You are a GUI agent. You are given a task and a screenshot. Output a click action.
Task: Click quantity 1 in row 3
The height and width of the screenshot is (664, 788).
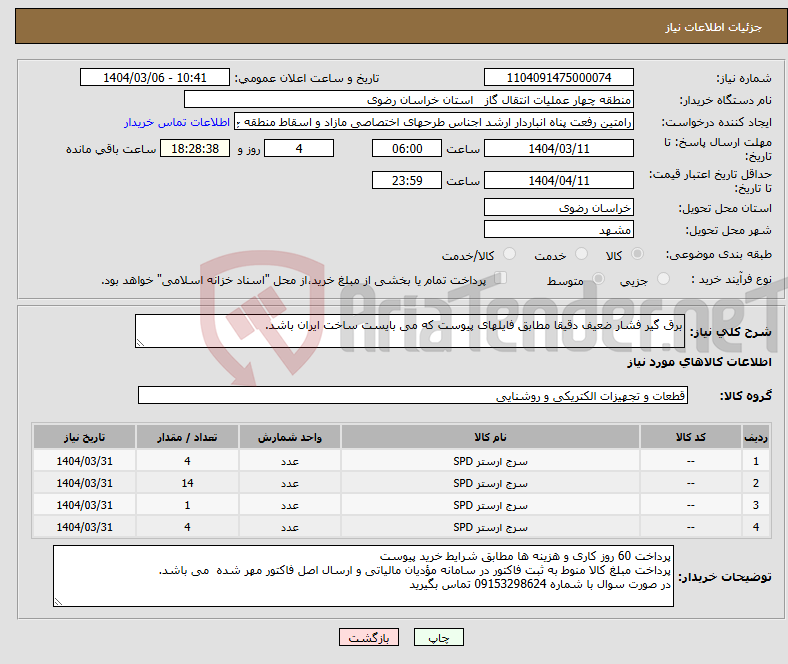click(x=187, y=505)
